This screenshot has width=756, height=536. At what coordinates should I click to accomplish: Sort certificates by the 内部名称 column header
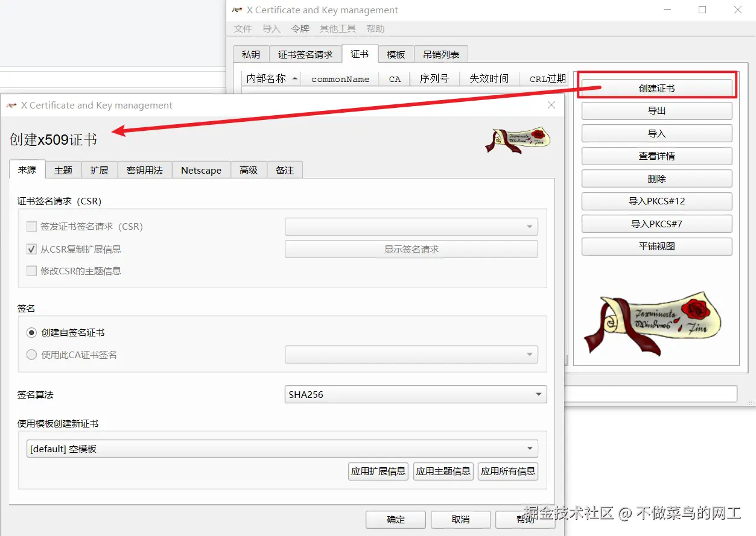[x=266, y=78]
